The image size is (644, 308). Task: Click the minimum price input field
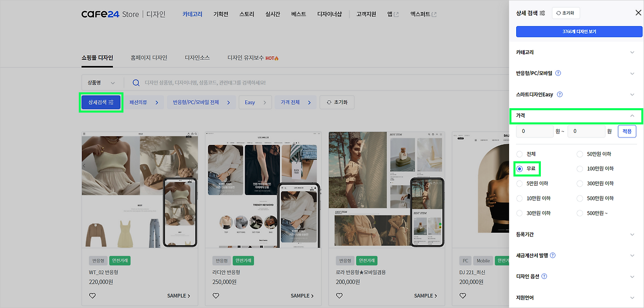(535, 131)
